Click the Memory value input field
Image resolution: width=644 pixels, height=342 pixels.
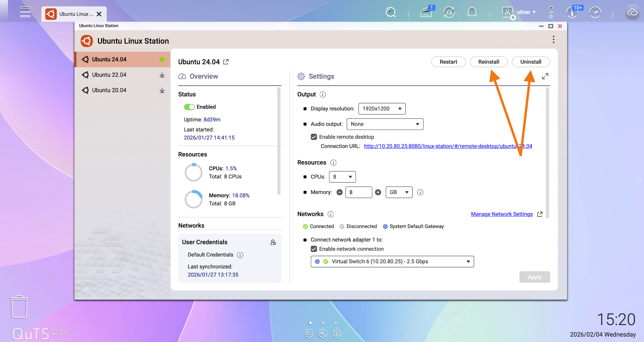click(359, 192)
